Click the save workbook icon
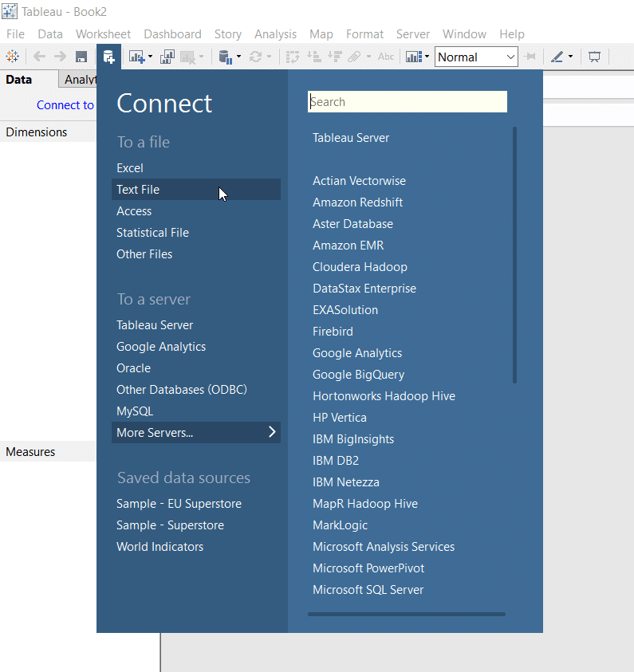The width and height of the screenshot is (634, 672). coord(81,57)
